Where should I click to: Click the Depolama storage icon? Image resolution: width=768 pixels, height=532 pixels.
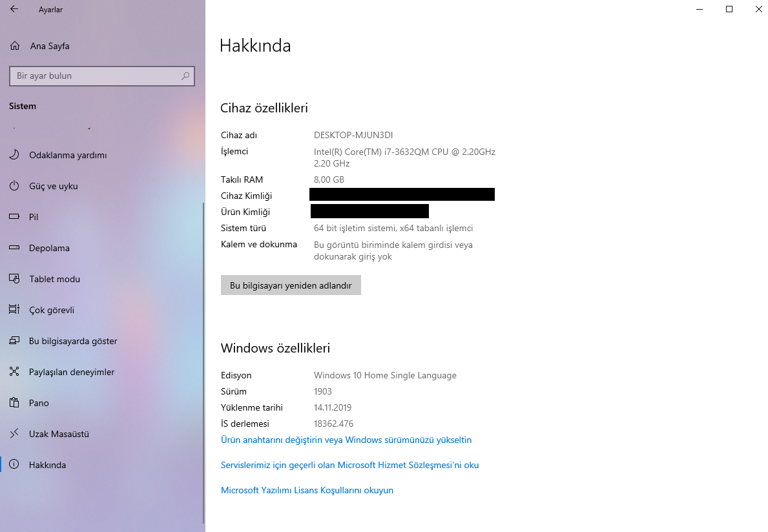point(14,248)
